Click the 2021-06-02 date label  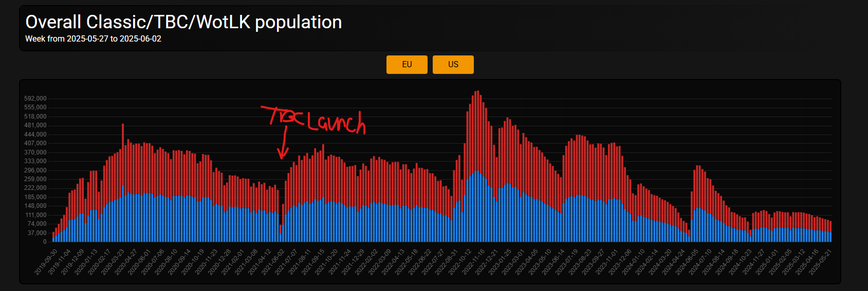(x=273, y=262)
